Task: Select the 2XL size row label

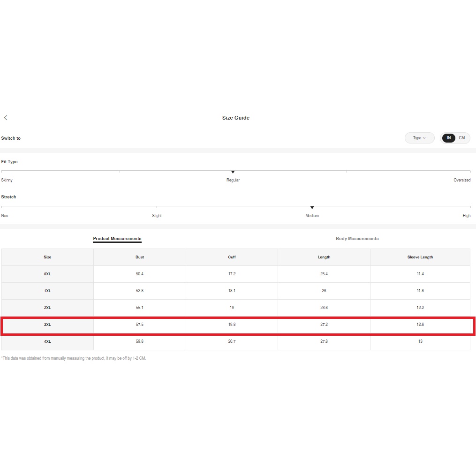Action: click(x=47, y=308)
